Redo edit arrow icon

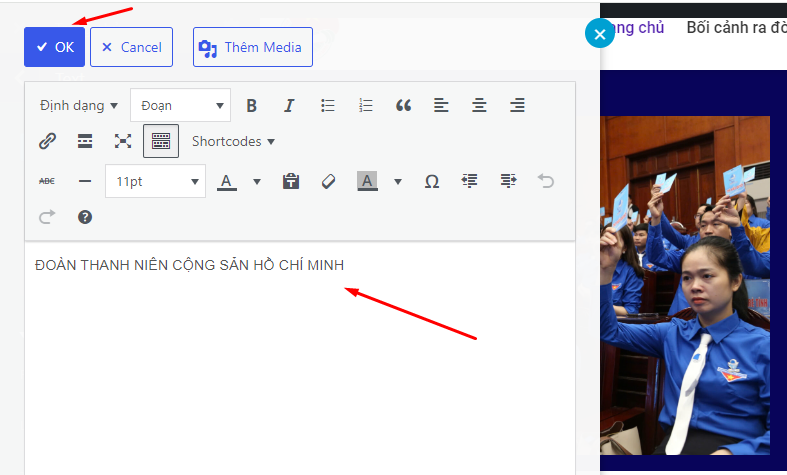pyautogui.click(x=47, y=217)
